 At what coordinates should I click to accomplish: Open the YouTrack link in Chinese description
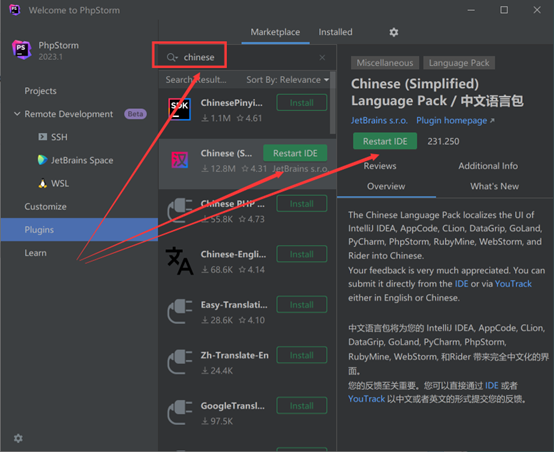(x=366, y=399)
